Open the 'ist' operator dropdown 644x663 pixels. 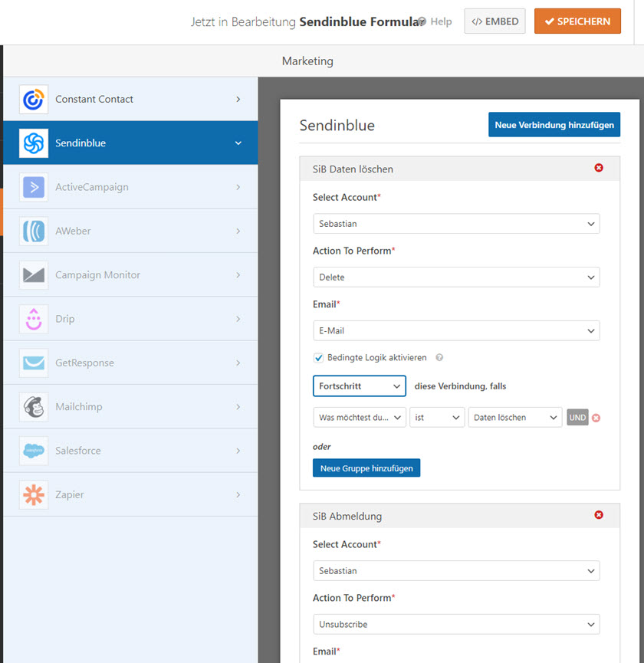click(437, 417)
